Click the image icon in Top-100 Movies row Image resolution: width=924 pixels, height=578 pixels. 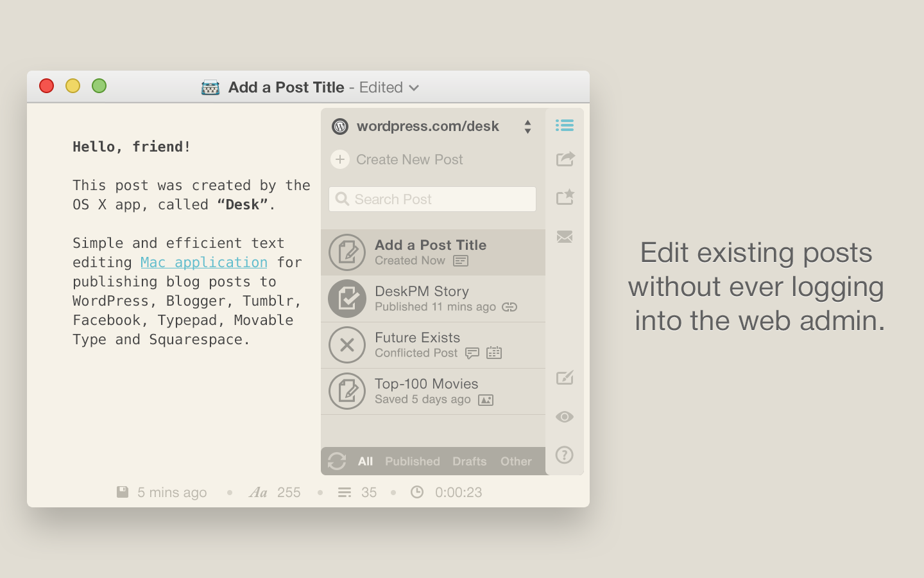point(486,400)
